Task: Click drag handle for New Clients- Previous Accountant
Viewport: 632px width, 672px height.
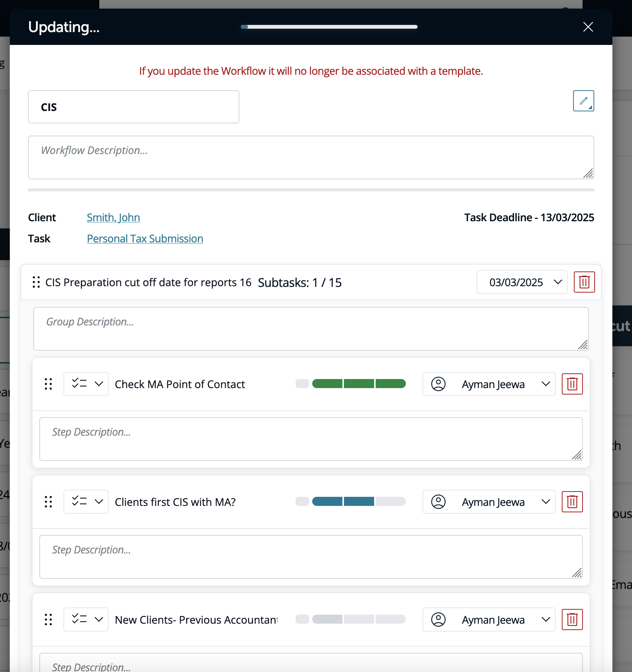Action: point(48,620)
